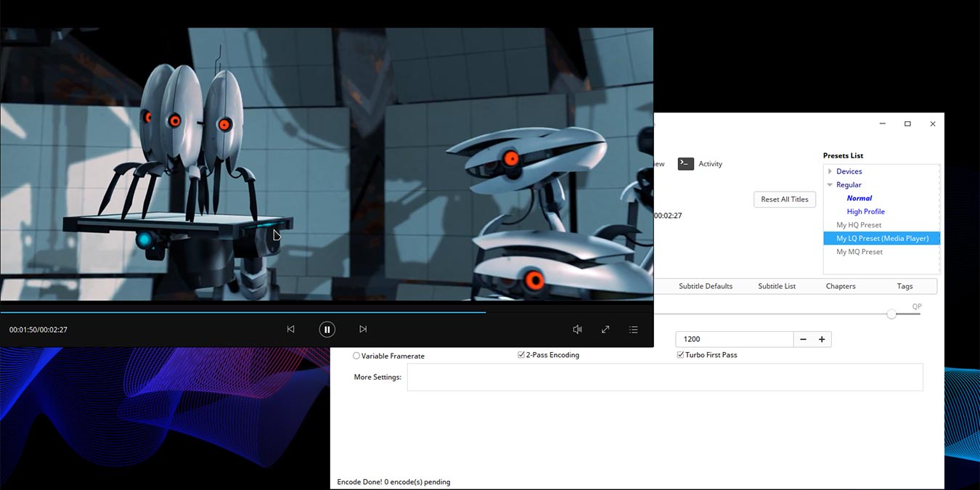This screenshot has width=980, height=490.
Task: Toggle fullscreen mode in the player
Action: click(x=605, y=329)
